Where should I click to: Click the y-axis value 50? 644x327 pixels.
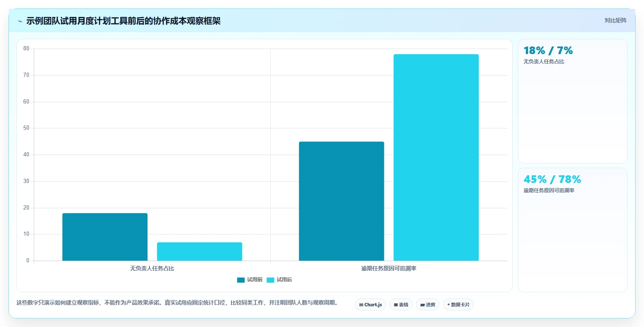tap(26, 128)
